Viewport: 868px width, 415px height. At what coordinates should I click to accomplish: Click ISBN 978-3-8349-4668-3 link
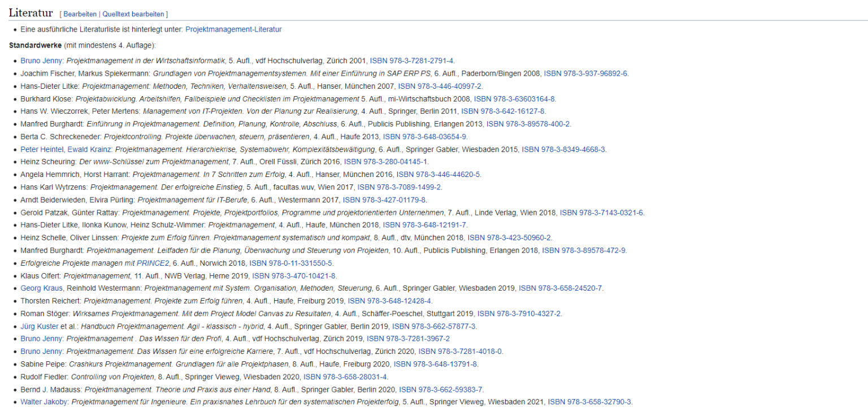[x=563, y=149]
